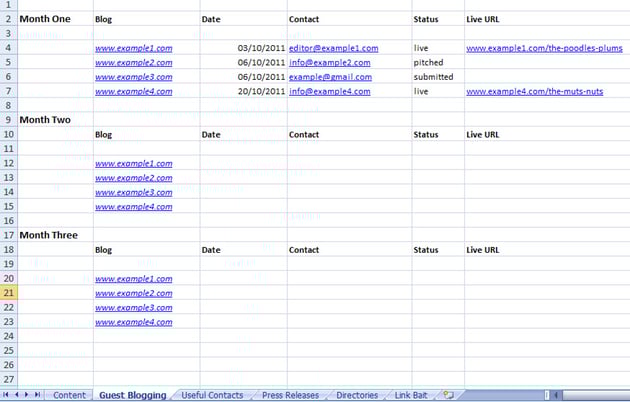Open www.example2.com link in row 13

(134, 178)
